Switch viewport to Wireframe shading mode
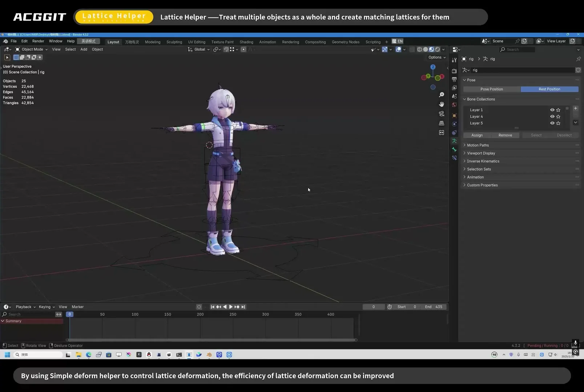 (419, 49)
